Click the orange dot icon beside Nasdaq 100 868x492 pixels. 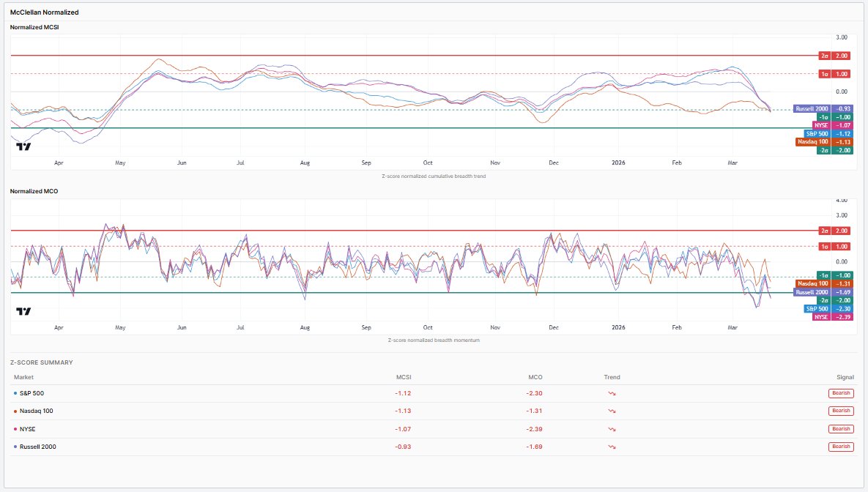17,411
